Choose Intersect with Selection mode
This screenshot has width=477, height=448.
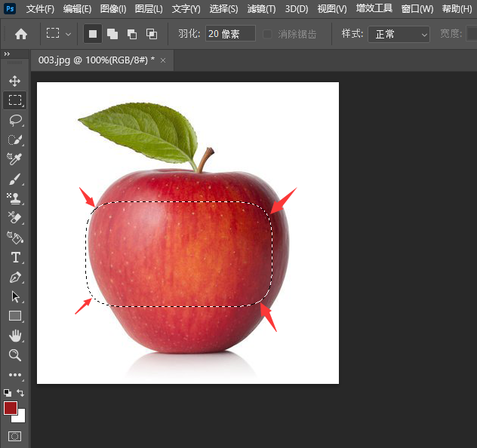click(x=152, y=34)
